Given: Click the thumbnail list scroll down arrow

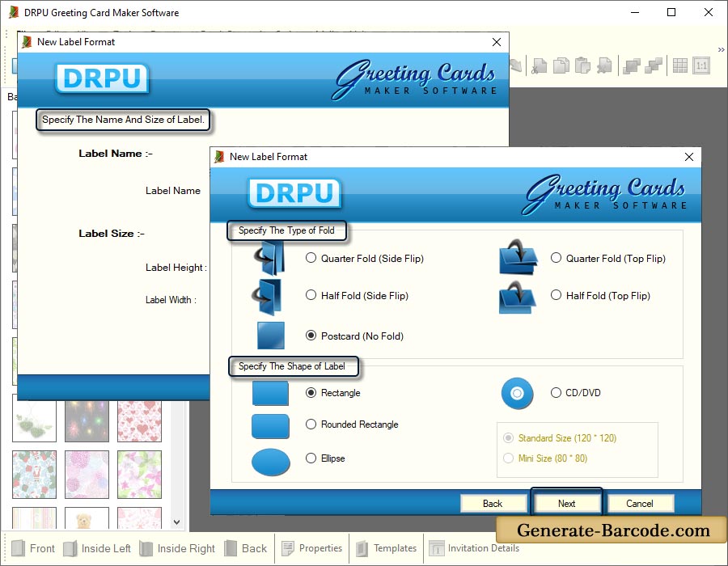Looking at the screenshot, I should [177, 522].
